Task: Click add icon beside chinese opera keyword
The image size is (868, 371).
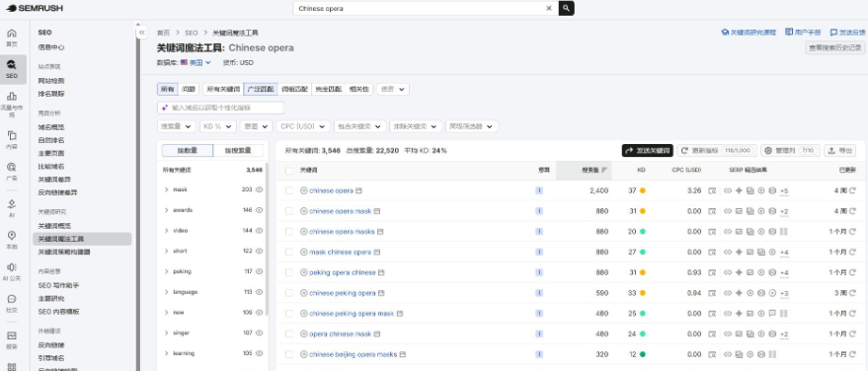Action: [x=303, y=190]
